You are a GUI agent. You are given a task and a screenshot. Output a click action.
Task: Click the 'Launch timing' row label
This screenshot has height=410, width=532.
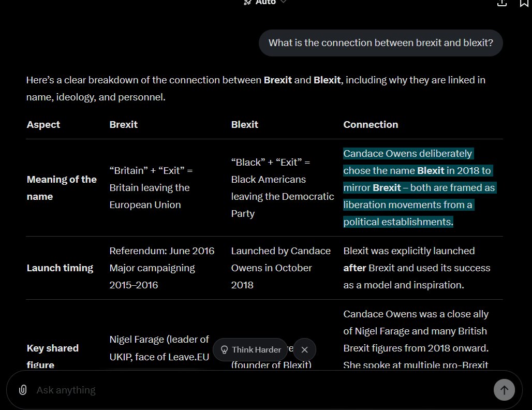pyautogui.click(x=60, y=268)
